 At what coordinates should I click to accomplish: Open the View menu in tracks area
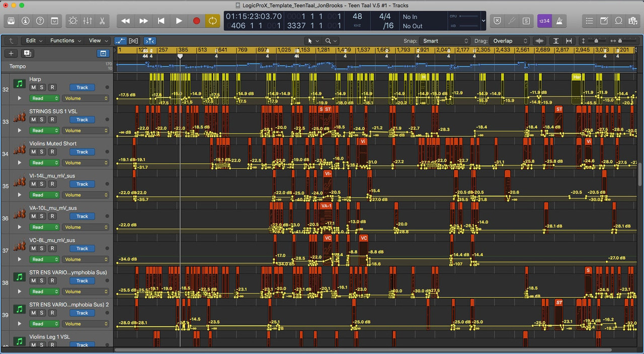click(x=98, y=41)
